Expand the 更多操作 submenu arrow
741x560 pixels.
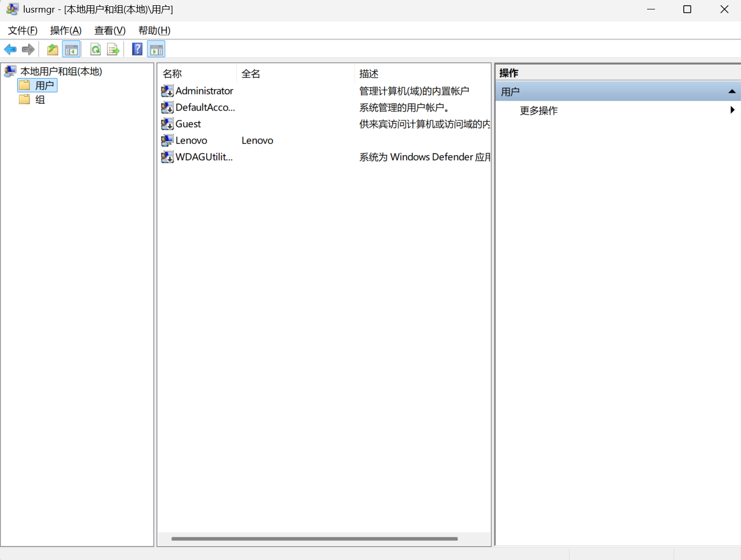[732, 110]
